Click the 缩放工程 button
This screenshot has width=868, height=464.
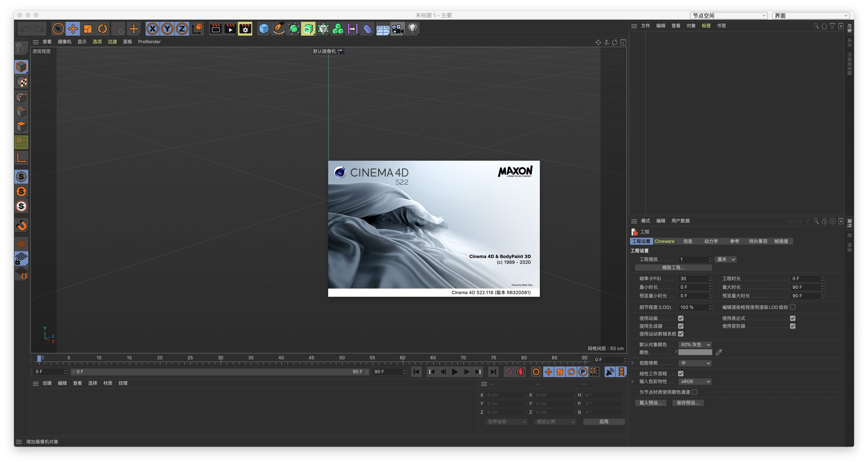click(x=673, y=267)
